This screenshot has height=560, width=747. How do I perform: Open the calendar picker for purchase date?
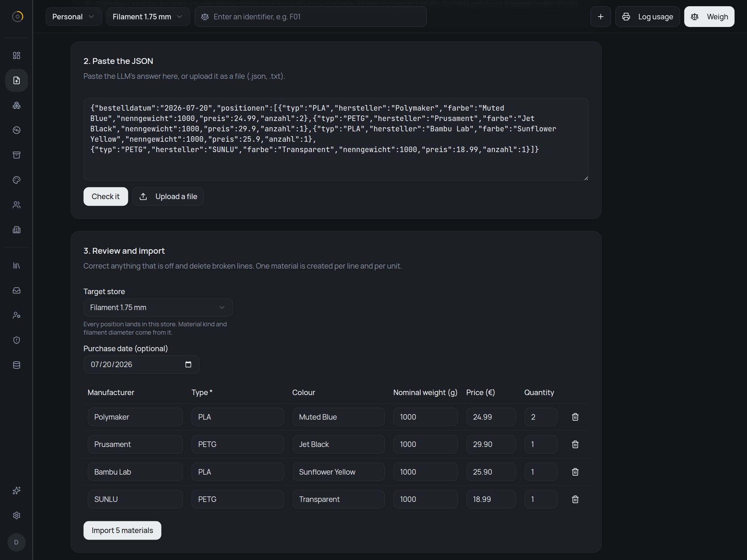[x=188, y=364]
